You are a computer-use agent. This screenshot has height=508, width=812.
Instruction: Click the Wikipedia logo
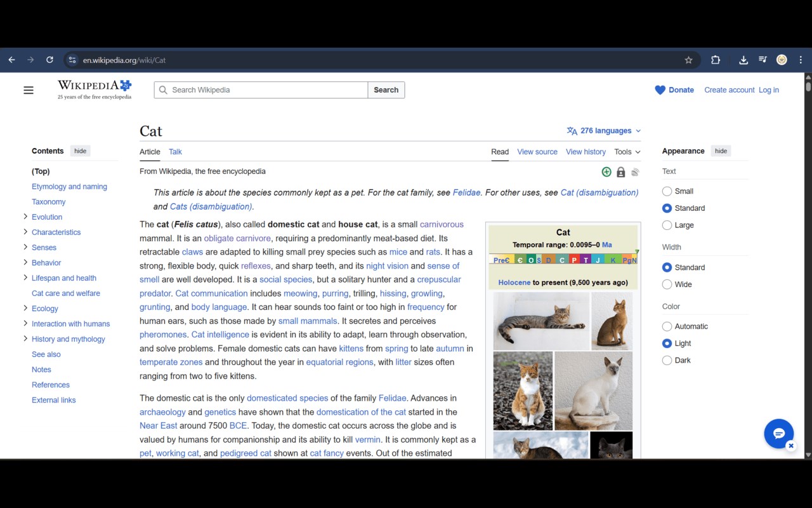coord(95,90)
